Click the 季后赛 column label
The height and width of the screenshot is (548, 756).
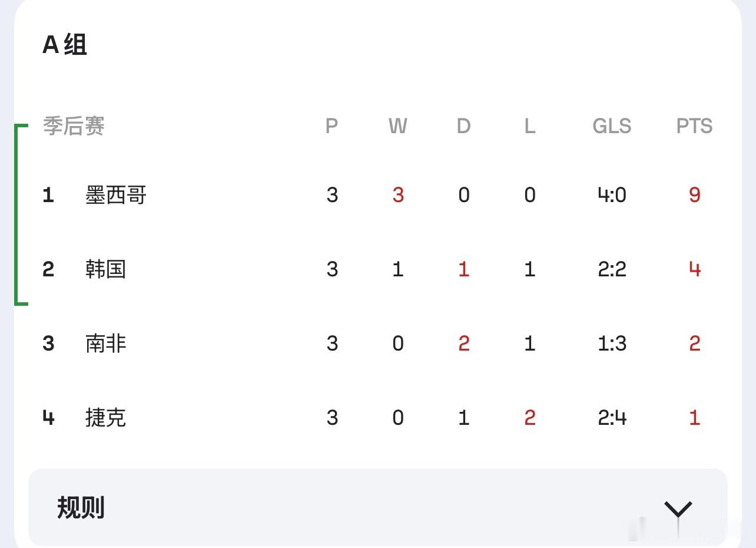coord(74,126)
